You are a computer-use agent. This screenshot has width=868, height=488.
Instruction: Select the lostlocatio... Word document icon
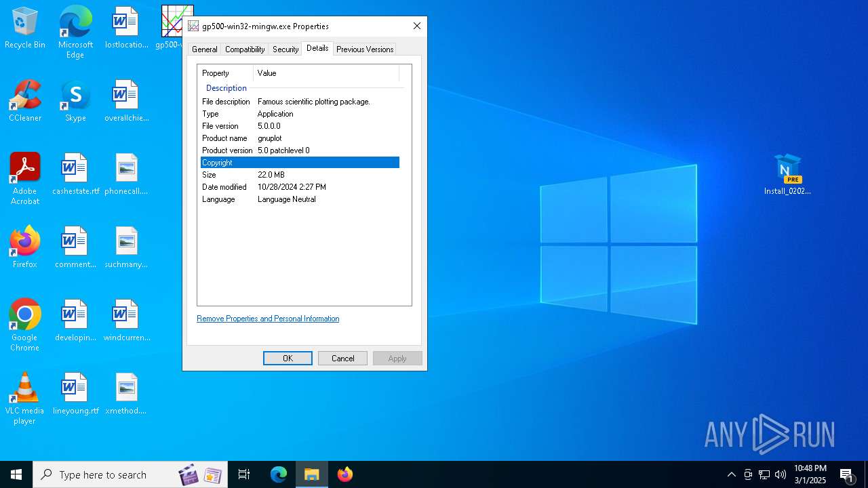[x=126, y=28]
